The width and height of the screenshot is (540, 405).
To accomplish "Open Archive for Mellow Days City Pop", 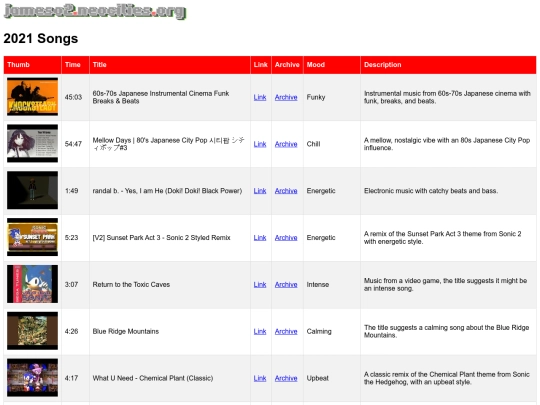I will click(x=286, y=144).
